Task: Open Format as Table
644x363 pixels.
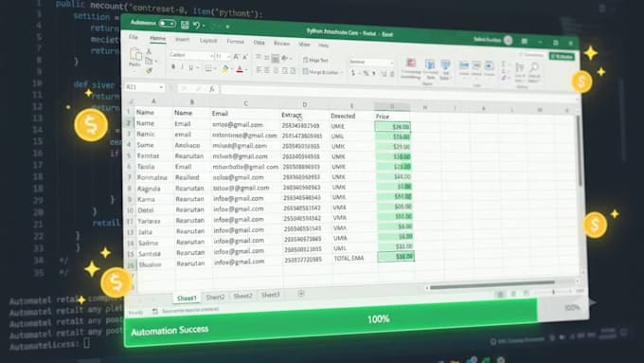Action: coord(430,69)
